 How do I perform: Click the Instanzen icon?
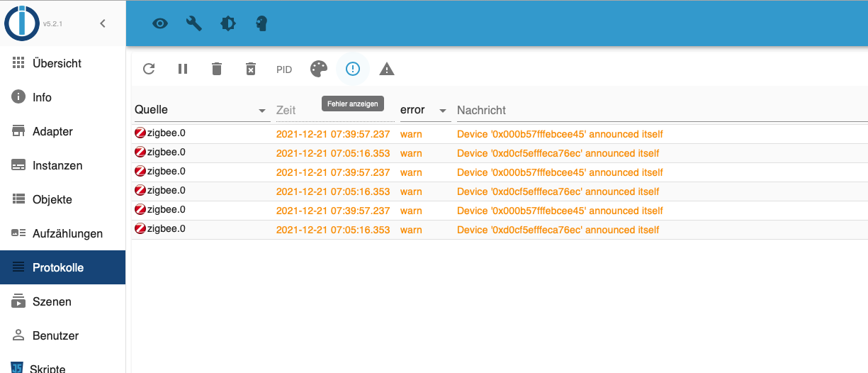click(18, 165)
